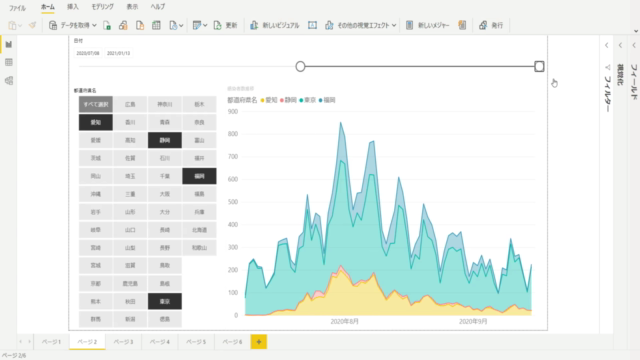Screen dimensions: 640x360
Task: Click the ページ 2/6 status bar text
Action: point(14,356)
